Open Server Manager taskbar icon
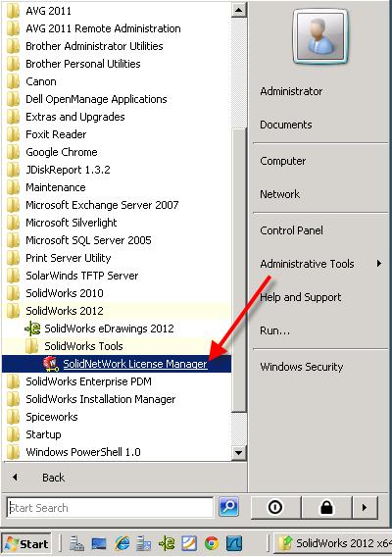This screenshot has width=392, height=557. coord(76,543)
